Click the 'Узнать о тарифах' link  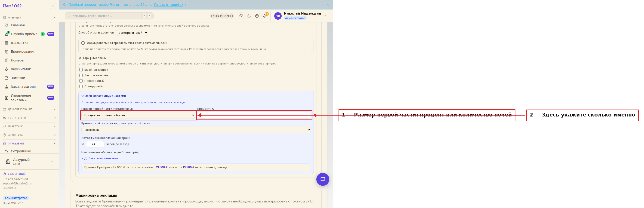tap(168, 5)
